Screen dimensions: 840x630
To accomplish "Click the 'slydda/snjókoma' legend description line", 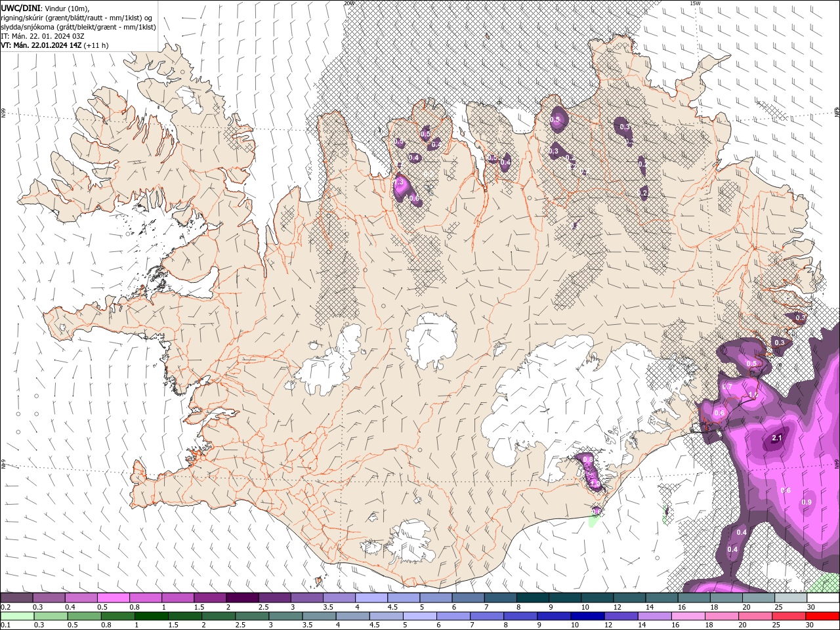I will coord(78,27).
